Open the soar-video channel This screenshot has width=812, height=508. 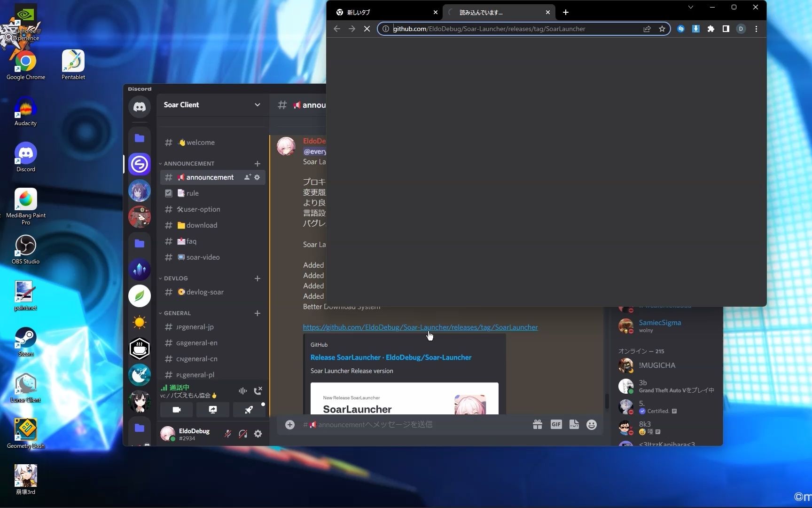(212, 257)
